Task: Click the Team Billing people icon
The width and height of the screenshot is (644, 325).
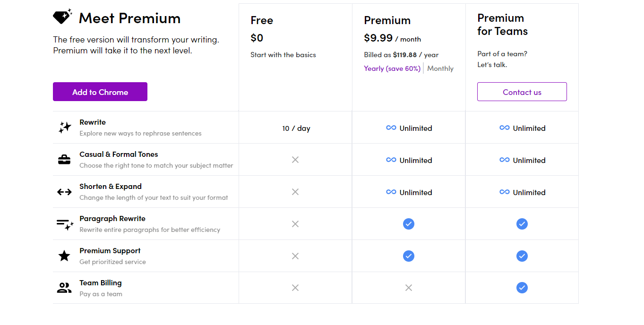Action: tap(64, 288)
